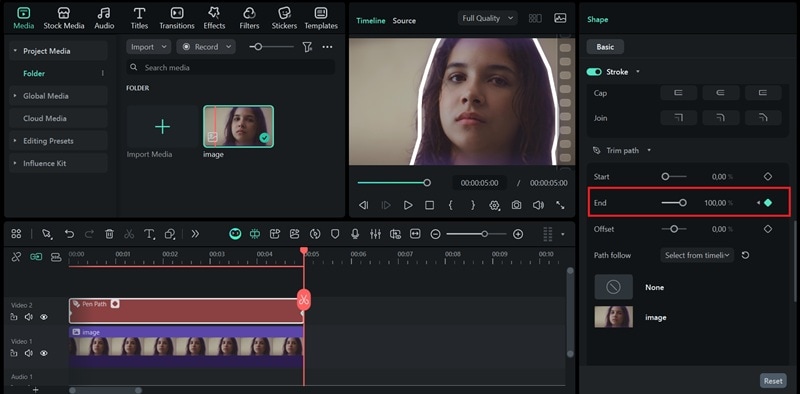
Task: Open the Templates tab
Action: (x=321, y=18)
